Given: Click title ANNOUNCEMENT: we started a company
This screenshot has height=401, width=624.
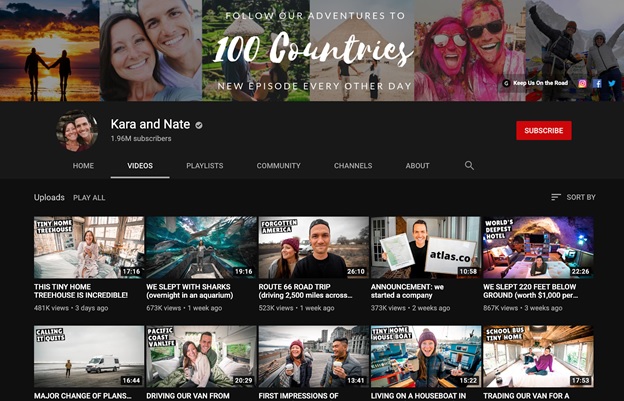Looking at the screenshot, I should point(407,291).
